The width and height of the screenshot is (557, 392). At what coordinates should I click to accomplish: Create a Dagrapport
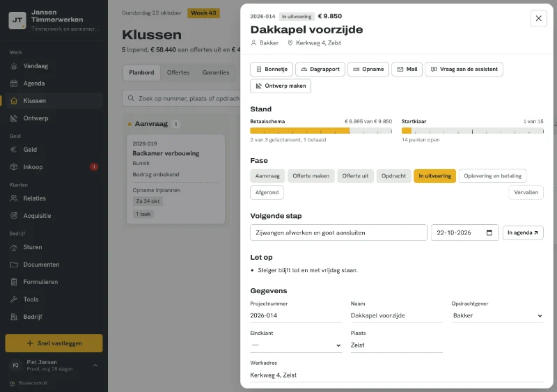coord(320,69)
